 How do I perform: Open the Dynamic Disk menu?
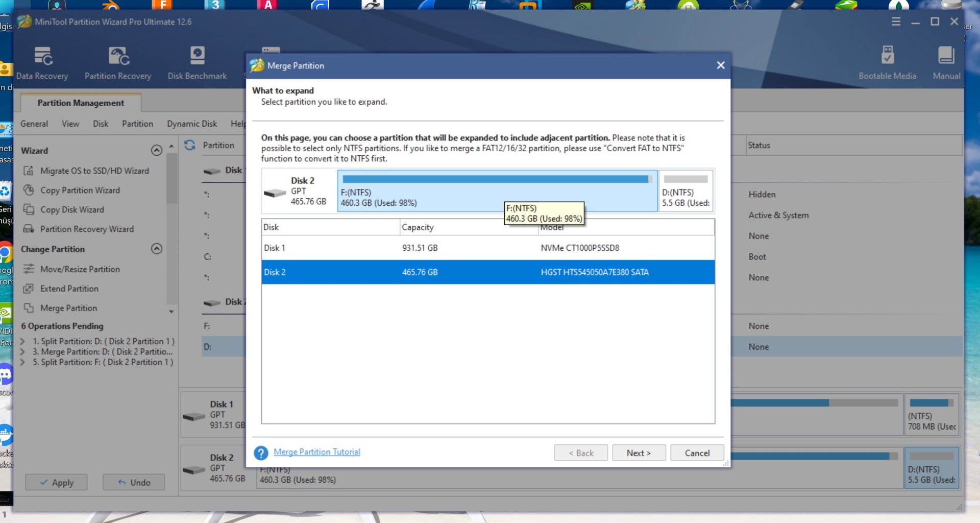[192, 124]
